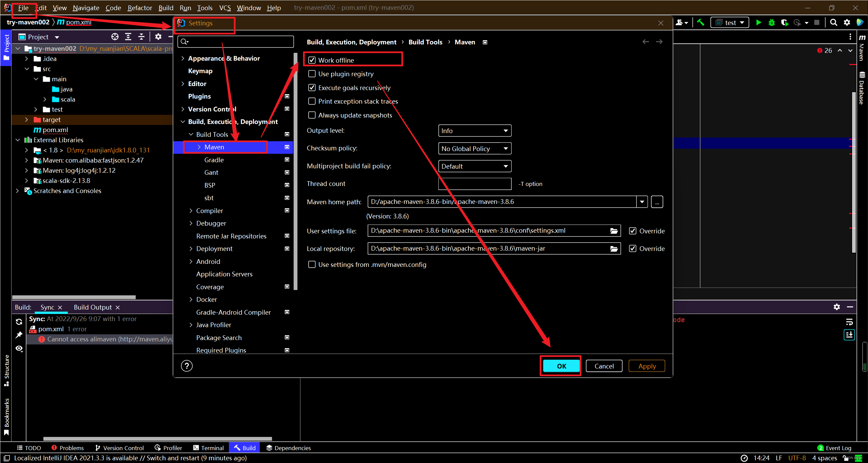Click the Build project hammer icon
868x463 pixels.
pos(701,23)
